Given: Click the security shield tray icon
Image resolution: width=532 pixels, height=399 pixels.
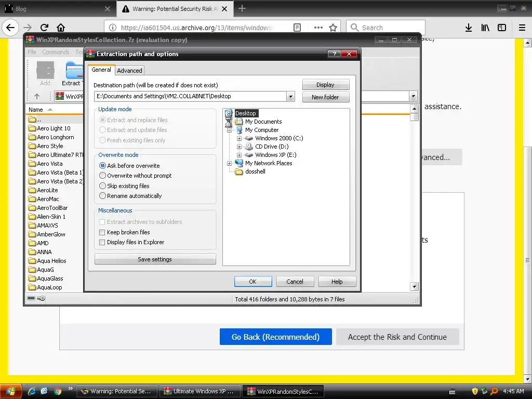Looking at the screenshot, I should pyautogui.click(x=475, y=391).
